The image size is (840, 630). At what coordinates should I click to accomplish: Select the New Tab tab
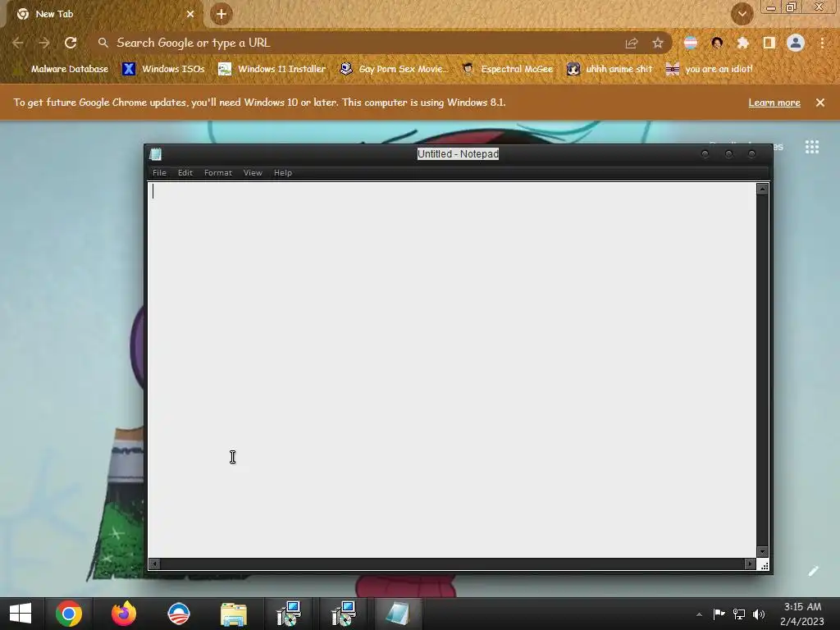click(102, 15)
